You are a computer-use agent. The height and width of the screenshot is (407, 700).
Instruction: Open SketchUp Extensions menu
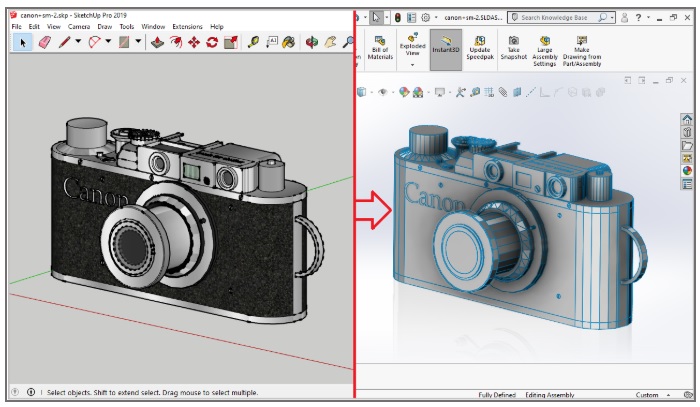[x=188, y=27]
